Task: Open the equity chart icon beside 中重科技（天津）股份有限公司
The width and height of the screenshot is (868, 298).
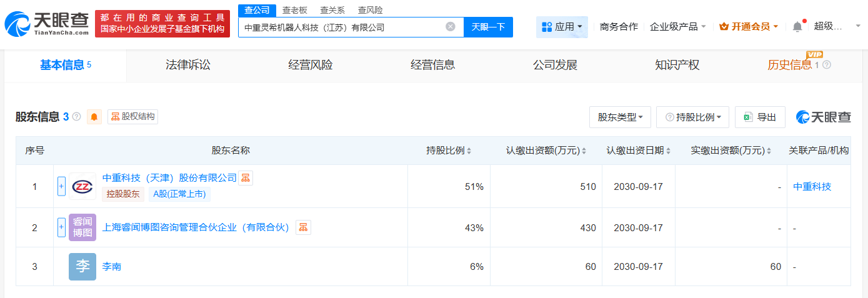Action: [x=246, y=178]
